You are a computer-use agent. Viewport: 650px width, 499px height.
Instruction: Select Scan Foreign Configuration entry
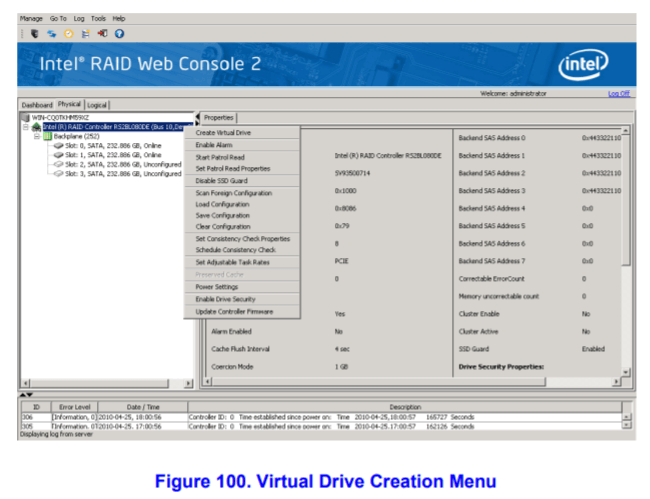[242, 193]
